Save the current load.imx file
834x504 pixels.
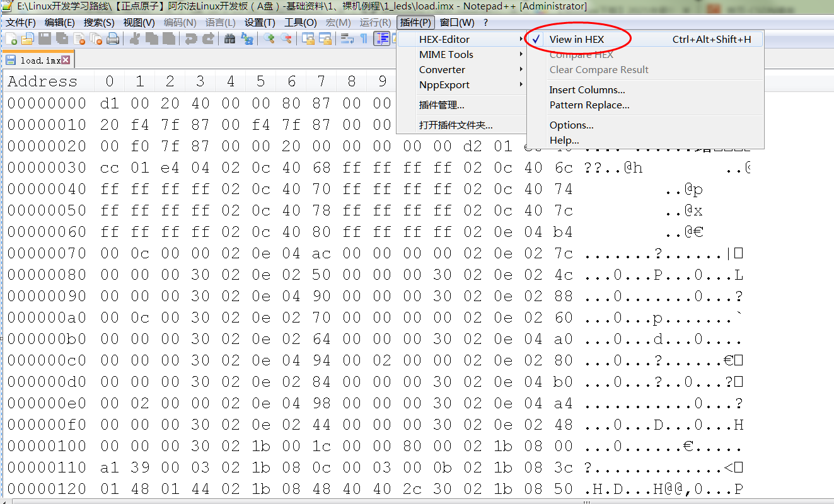tap(44, 38)
